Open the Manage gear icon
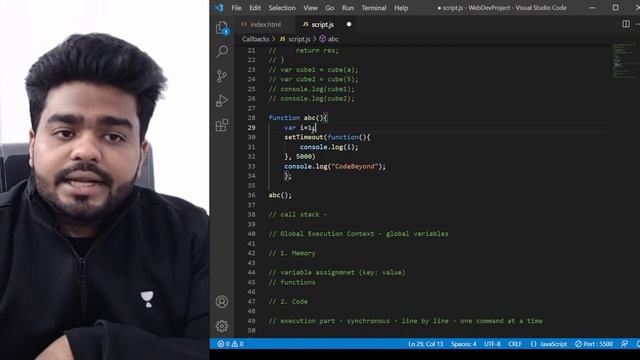The height and width of the screenshot is (360, 640). pyautogui.click(x=222, y=326)
